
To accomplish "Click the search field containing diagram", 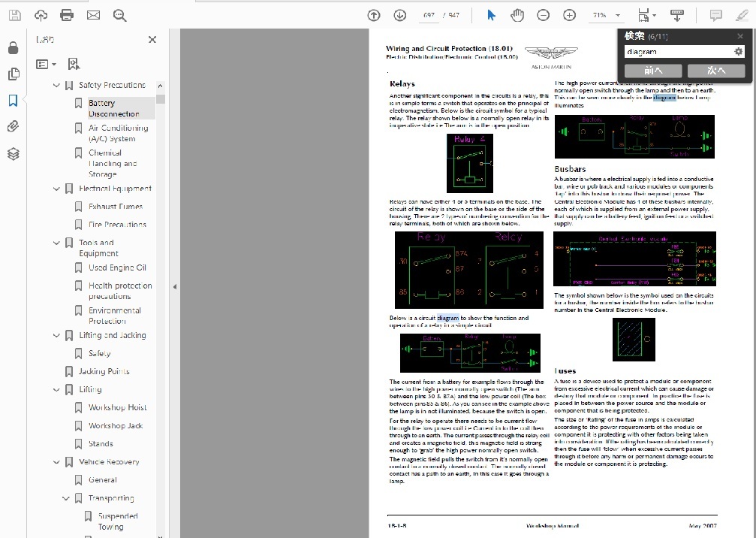I will (676, 52).
